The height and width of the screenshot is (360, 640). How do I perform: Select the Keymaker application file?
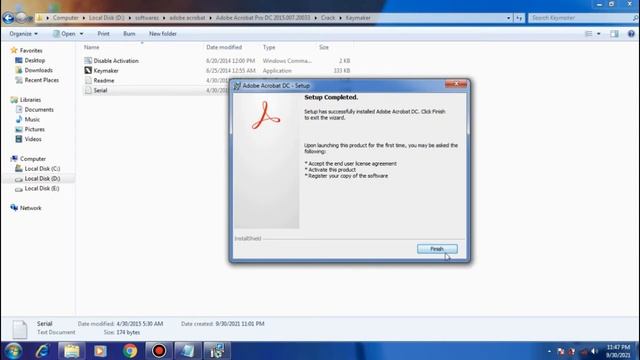[x=106, y=71]
